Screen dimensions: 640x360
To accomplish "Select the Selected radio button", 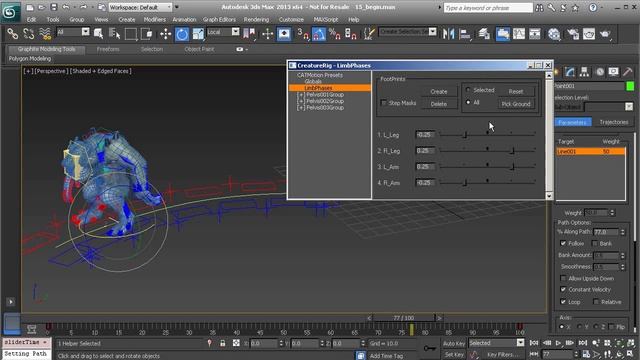I will (468, 90).
